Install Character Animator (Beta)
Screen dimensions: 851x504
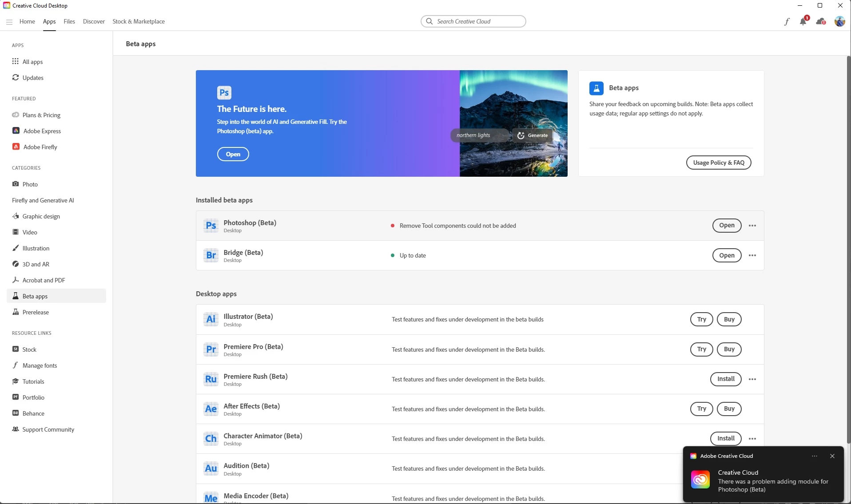coord(726,439)
